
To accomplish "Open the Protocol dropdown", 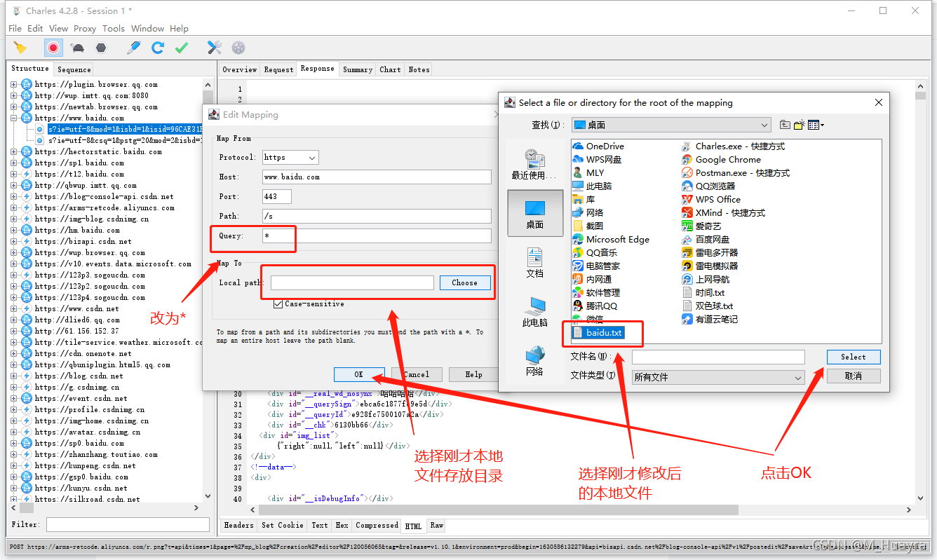I will 290,157.
